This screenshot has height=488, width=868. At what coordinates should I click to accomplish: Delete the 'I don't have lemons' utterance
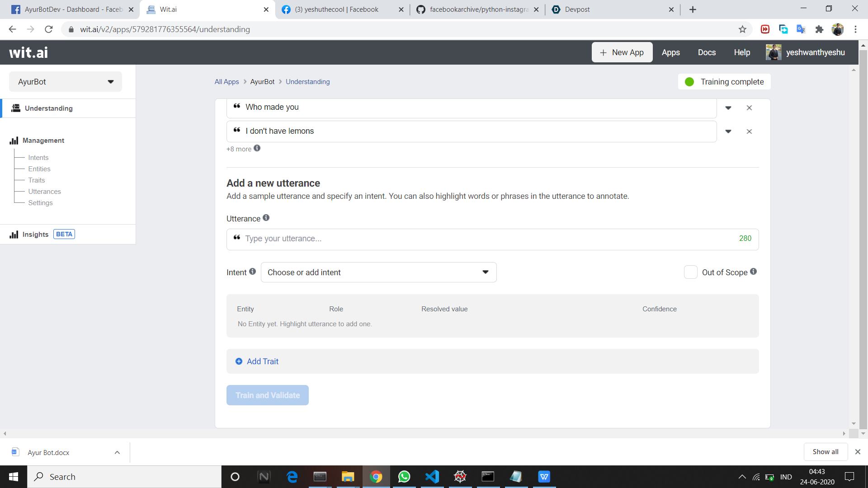pos(749,131)
